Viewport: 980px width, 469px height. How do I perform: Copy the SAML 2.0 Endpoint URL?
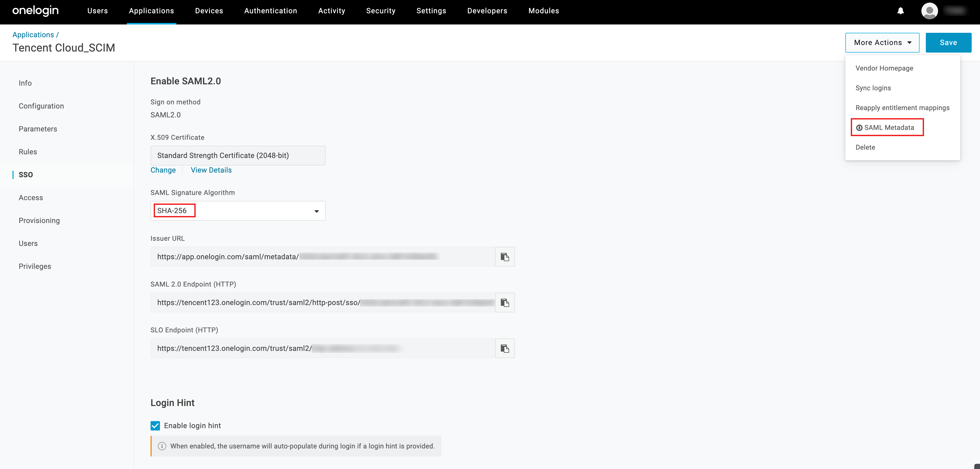[x=505, y=302]
